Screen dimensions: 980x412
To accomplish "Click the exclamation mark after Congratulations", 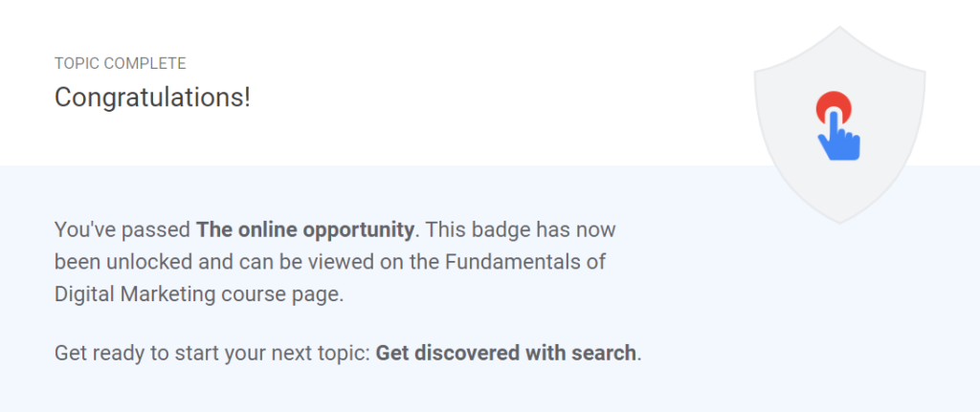I will coord(247,98).
